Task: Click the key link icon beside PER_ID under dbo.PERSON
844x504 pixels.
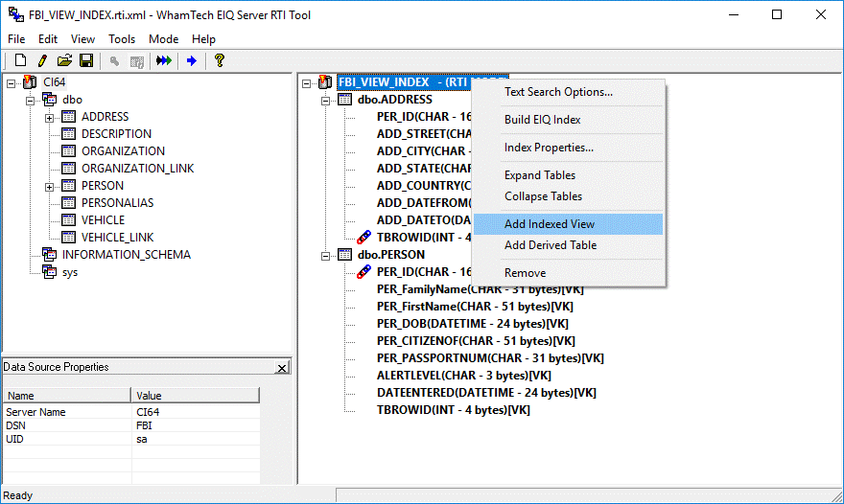Action: 363,271
